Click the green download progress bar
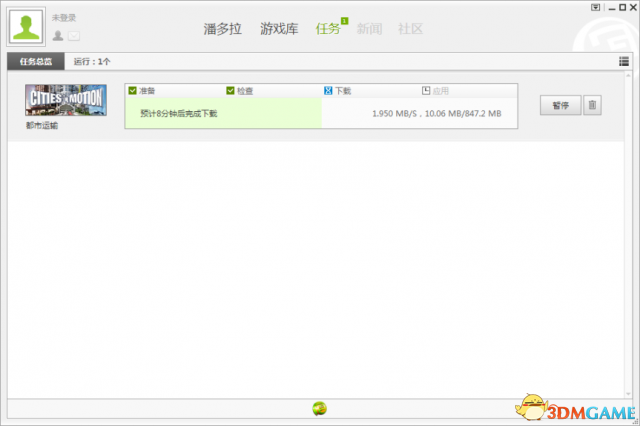 coord(223,114)
